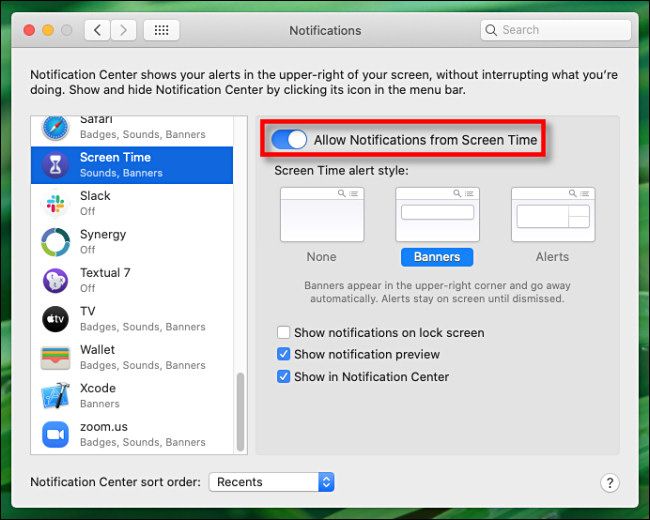650x520 pixels.
Task: Select the Screen Time name in list
Action: (115, 158)
